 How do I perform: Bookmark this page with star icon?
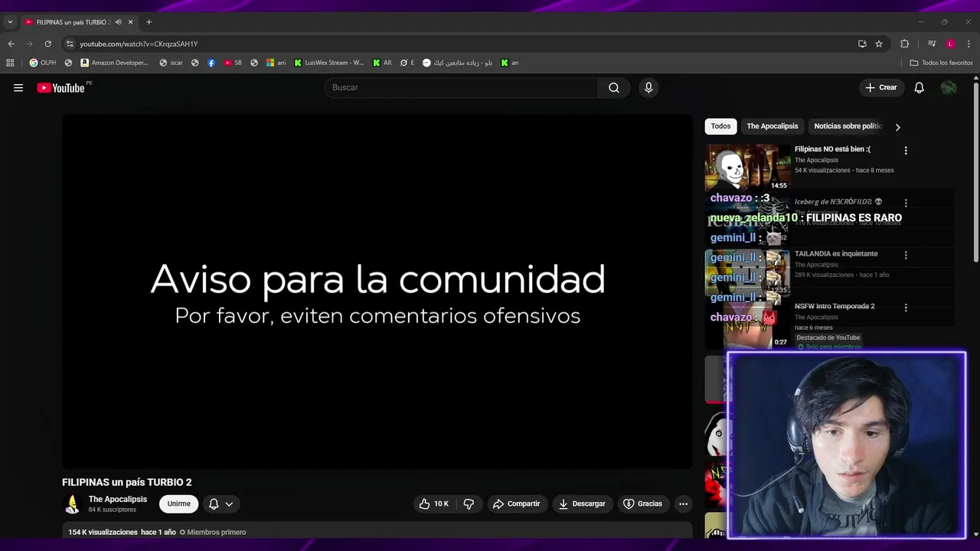(x=879, y=44)
